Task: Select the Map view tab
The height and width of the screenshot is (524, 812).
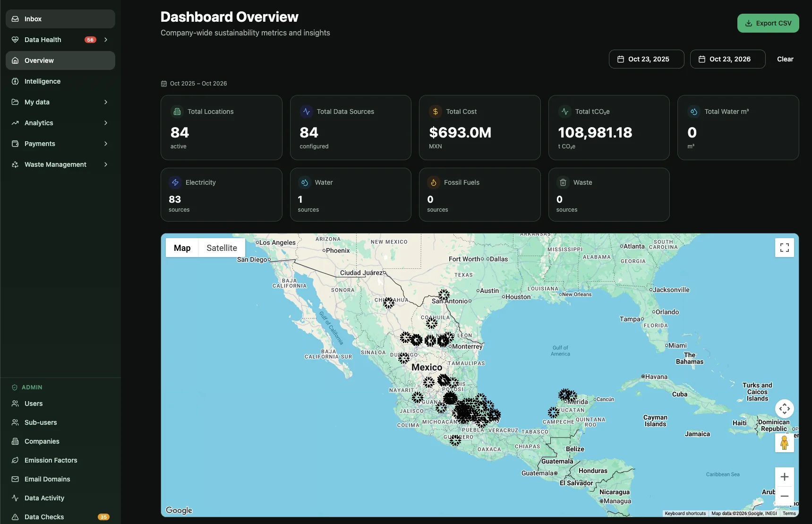Action: (182, 248)
